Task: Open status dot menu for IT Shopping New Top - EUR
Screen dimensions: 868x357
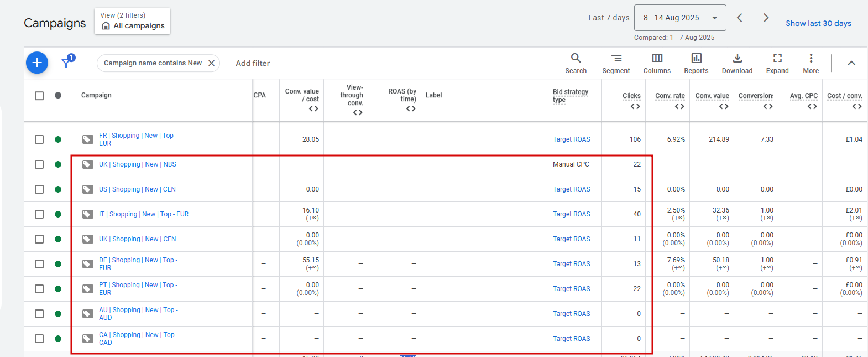Action: tap(58, 214)
